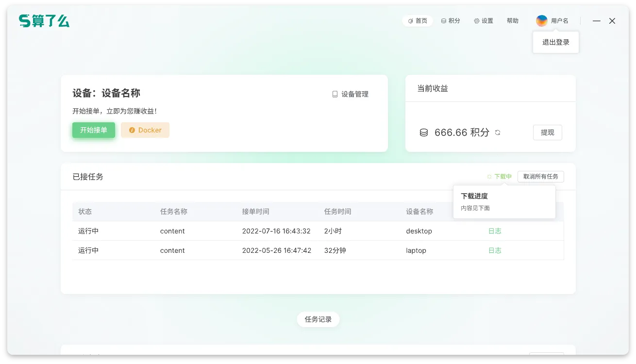The image size is (636, 364).
Task: 点击「Docker」橙色标签
Action: (145, 130)
